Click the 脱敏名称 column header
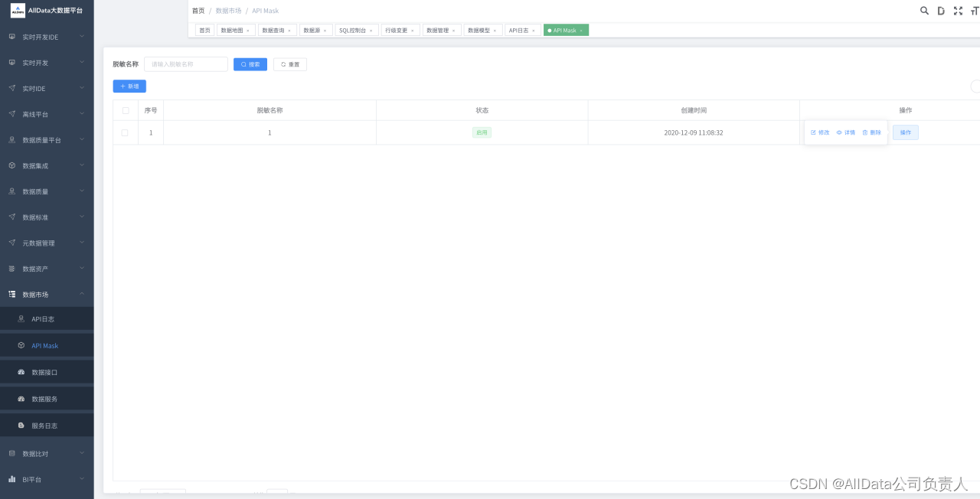 [x=269, y=110]
